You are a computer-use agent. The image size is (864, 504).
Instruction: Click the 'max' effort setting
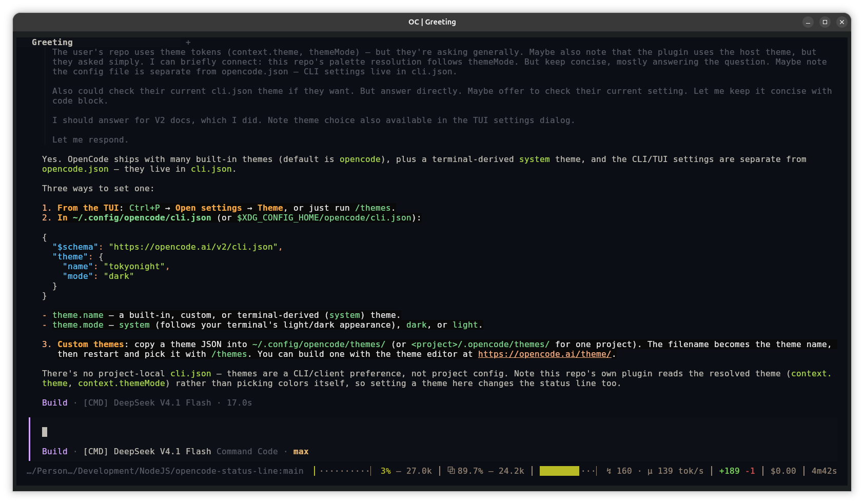(x=301, y=452)
